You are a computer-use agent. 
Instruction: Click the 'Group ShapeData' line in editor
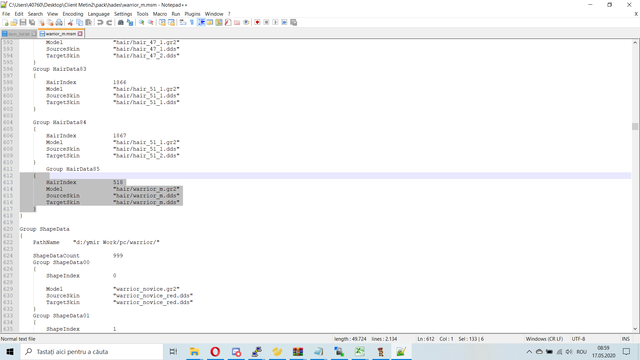[x=44, y=229]
